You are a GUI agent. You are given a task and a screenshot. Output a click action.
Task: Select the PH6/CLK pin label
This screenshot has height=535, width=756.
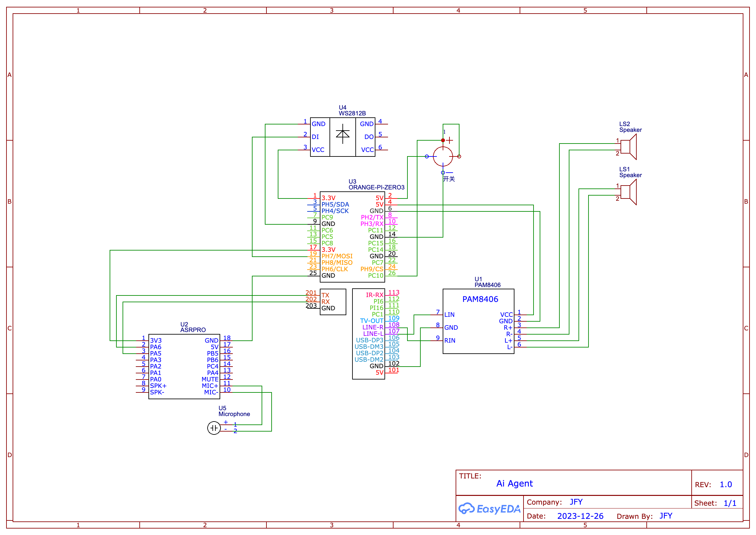coord(334,269)
